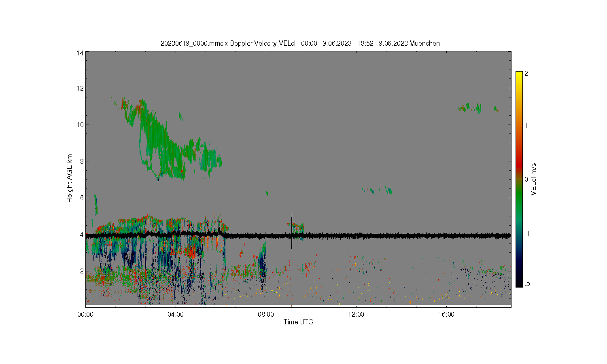Click the 12:00 time tick label

coord(356,314)
